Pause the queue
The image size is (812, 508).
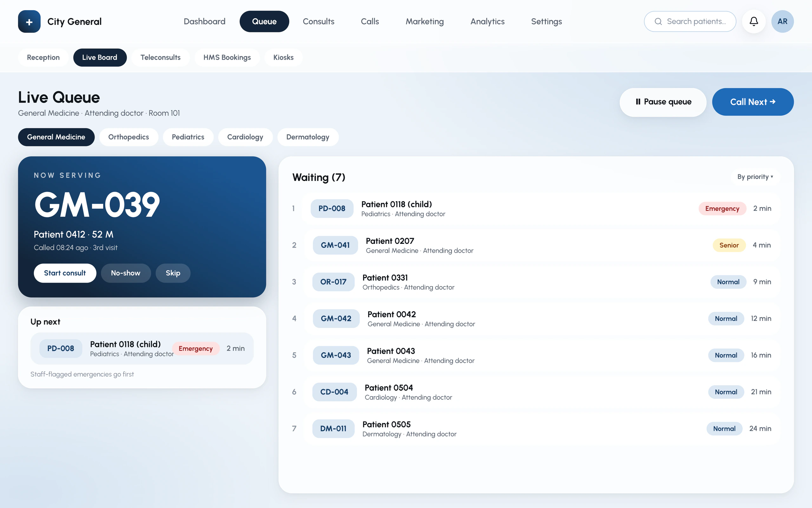(x=663, y=102)
